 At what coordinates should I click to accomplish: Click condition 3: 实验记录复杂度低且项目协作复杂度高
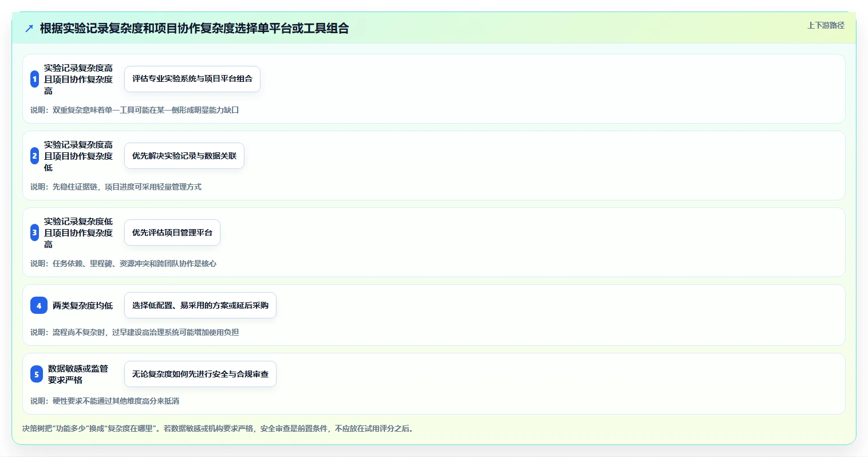(x=78, y=233)
